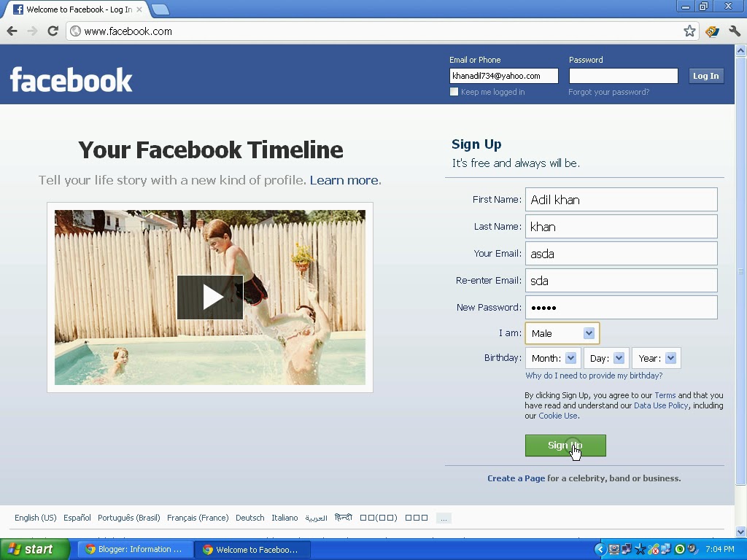Open the Learn more link

pyautogui.click(x=345, y=180)
